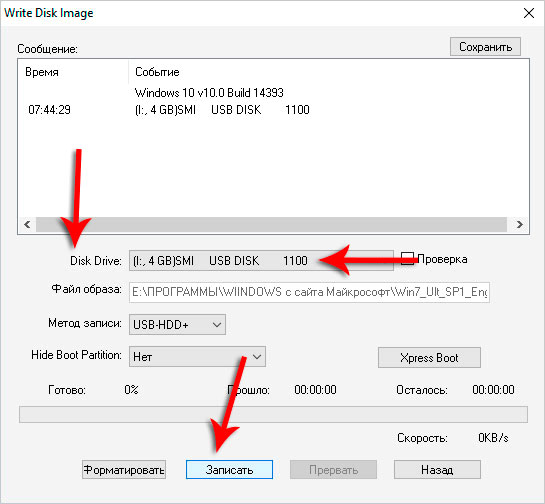
Task: Click the Сохранить button
Action: (x=485, y=47)
